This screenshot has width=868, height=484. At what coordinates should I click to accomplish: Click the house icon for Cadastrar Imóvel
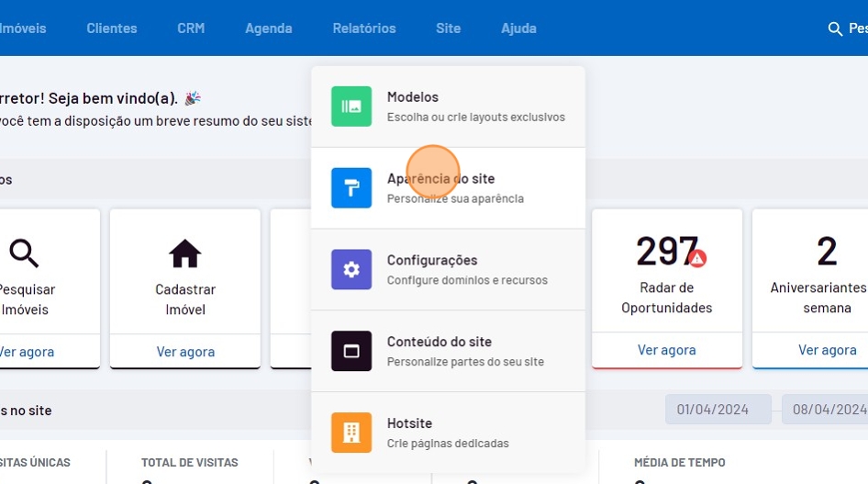[185, 253]
